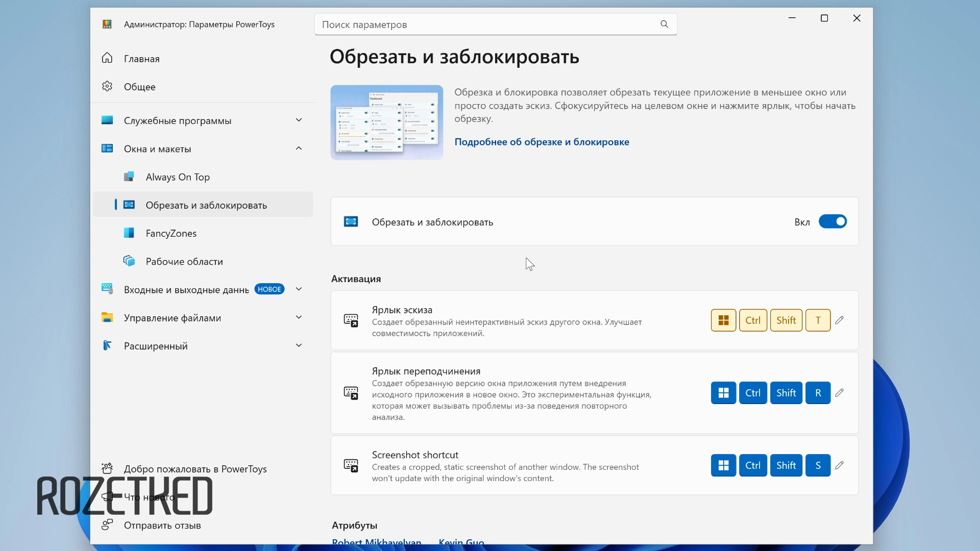Viewport: 980px width, 551px height.
Task: Collapse the Окна и макеты group
Action: 299,148
